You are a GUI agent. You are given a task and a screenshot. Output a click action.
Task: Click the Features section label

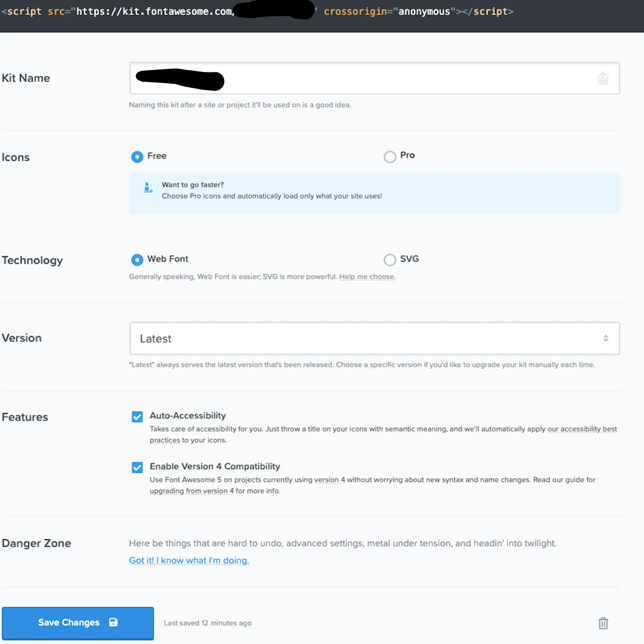coord(25,417)
